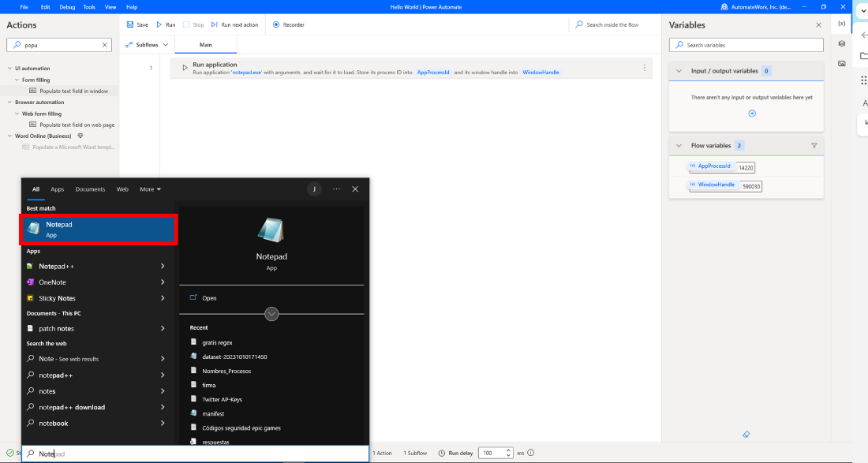Collapse the Web form filling group

pos(17,114)
